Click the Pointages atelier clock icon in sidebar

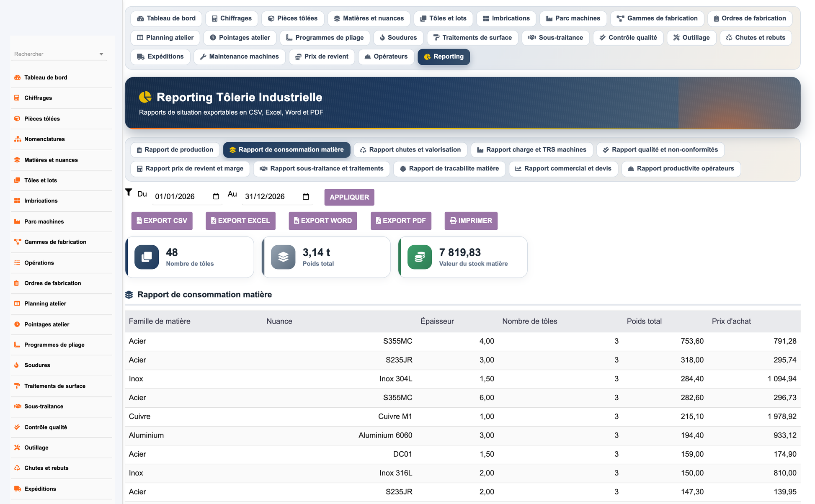click(x=17, y=324)
